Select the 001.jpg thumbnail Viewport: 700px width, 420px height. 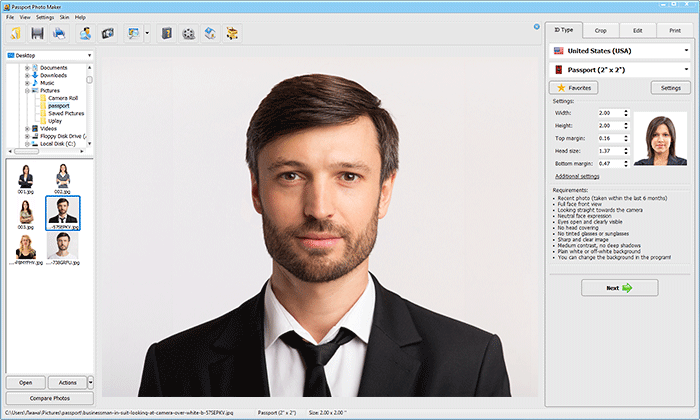click(x=26, y=178)
